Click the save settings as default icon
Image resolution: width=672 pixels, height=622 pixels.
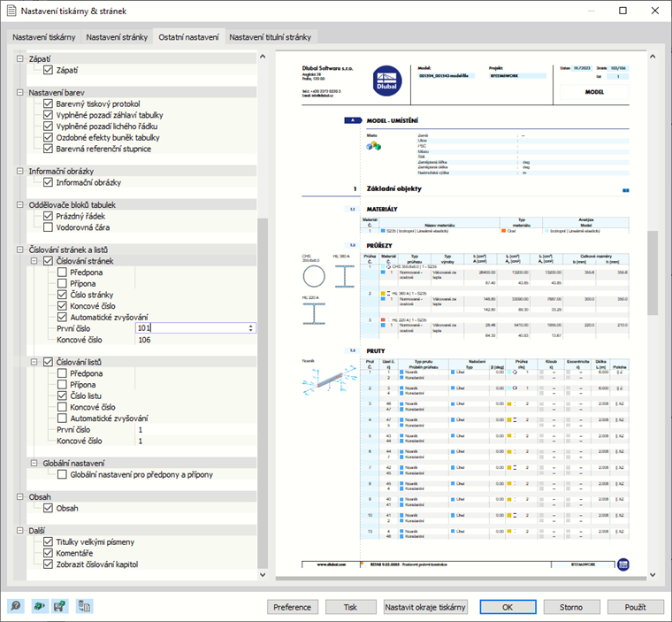pos(59,606)
